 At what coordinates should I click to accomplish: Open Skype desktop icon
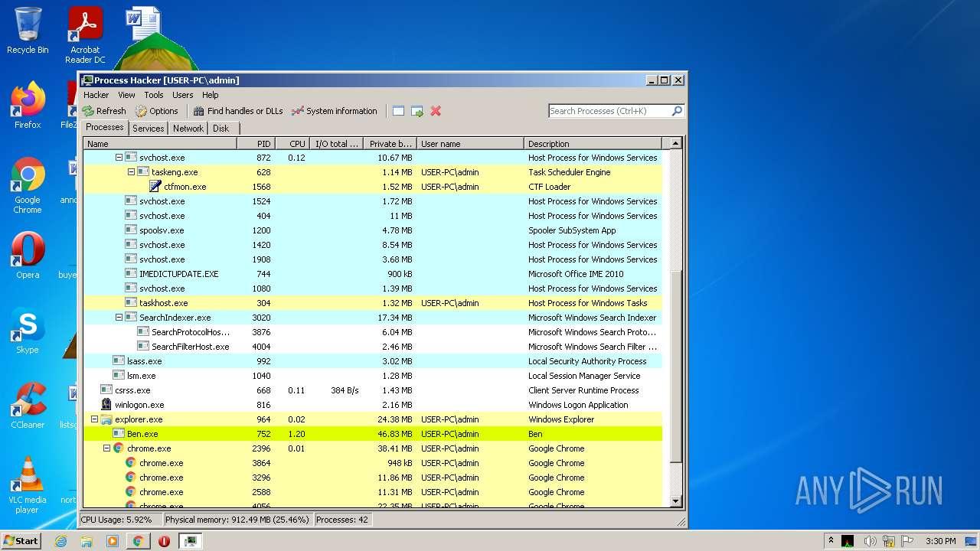click(28, 331)
